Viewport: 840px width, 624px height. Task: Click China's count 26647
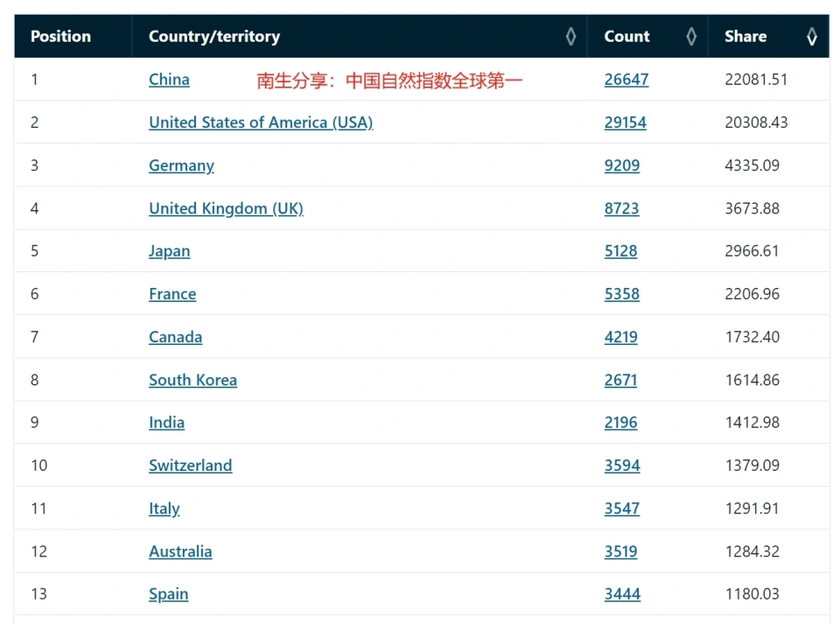[x=626, y=80]
